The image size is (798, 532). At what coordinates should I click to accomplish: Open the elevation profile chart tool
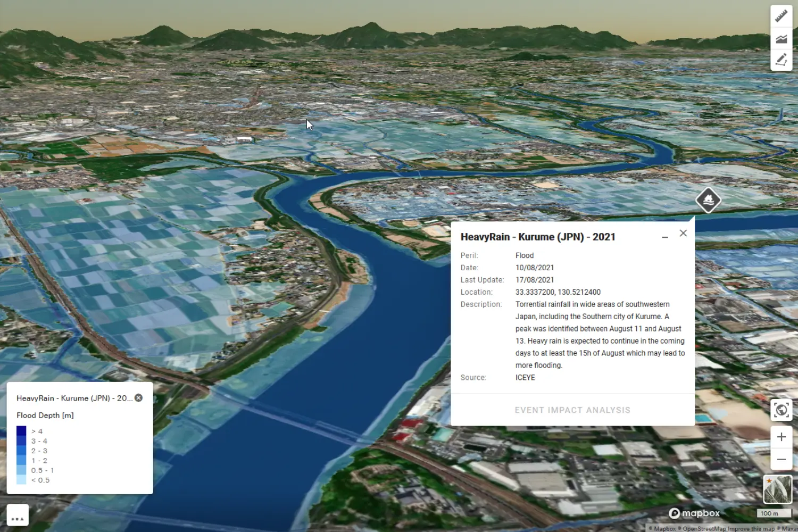pyautogui.click(x=781, y=38)
